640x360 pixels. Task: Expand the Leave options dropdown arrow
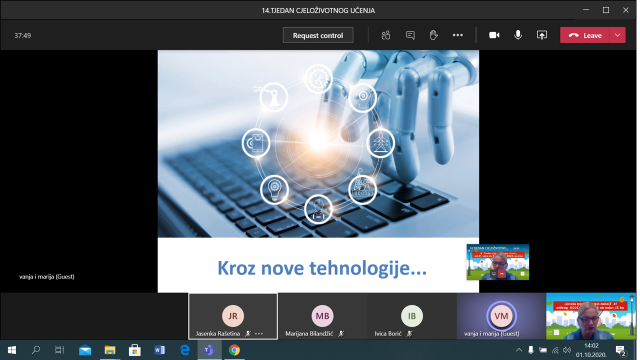point(618,36)
